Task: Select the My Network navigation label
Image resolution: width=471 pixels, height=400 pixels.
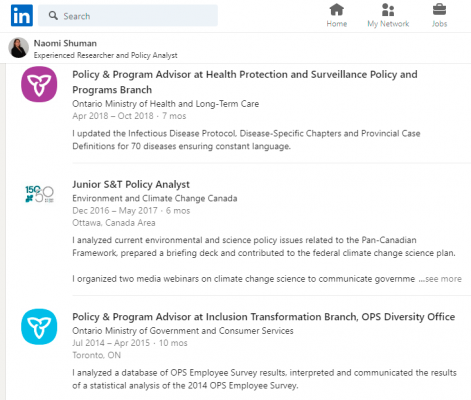Action: 388,24
